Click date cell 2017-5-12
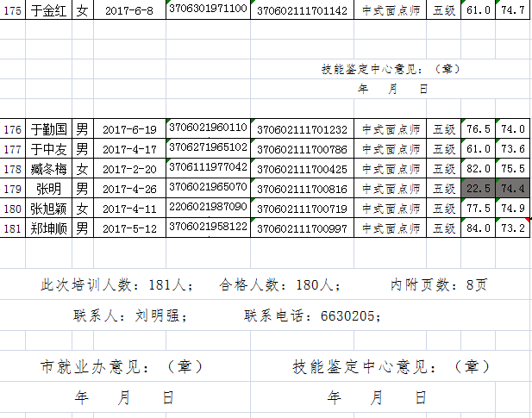The height and width of the screenshot is (418, 532). (129, 228)
